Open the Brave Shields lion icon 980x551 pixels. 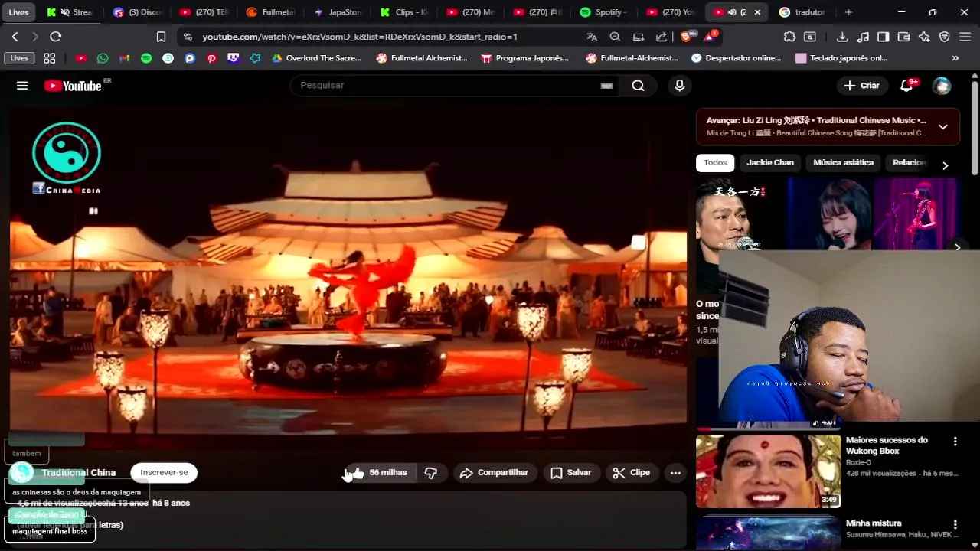688,36
